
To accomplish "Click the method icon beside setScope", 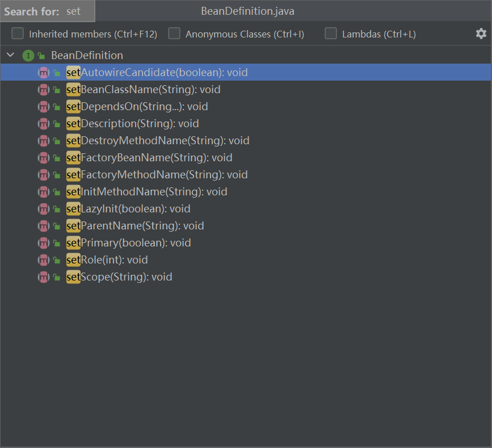I will point(44,277).
